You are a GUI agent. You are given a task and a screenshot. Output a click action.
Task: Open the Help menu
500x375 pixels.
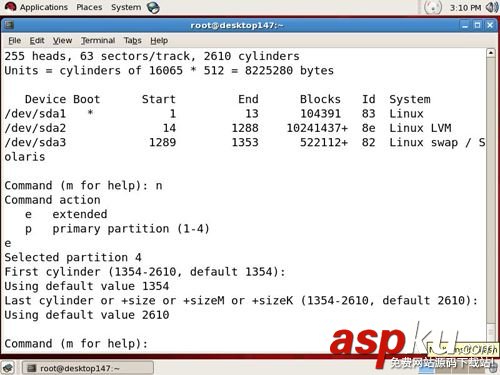159,41
